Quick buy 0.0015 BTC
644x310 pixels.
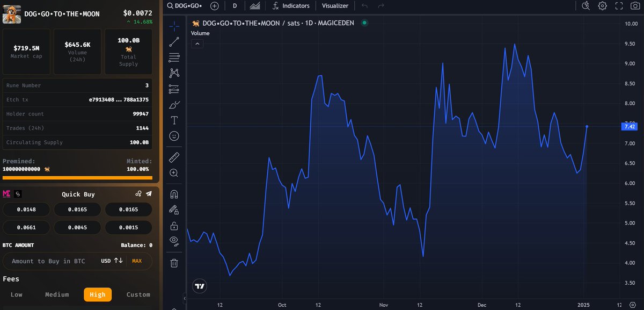click(x=128, y=227)
